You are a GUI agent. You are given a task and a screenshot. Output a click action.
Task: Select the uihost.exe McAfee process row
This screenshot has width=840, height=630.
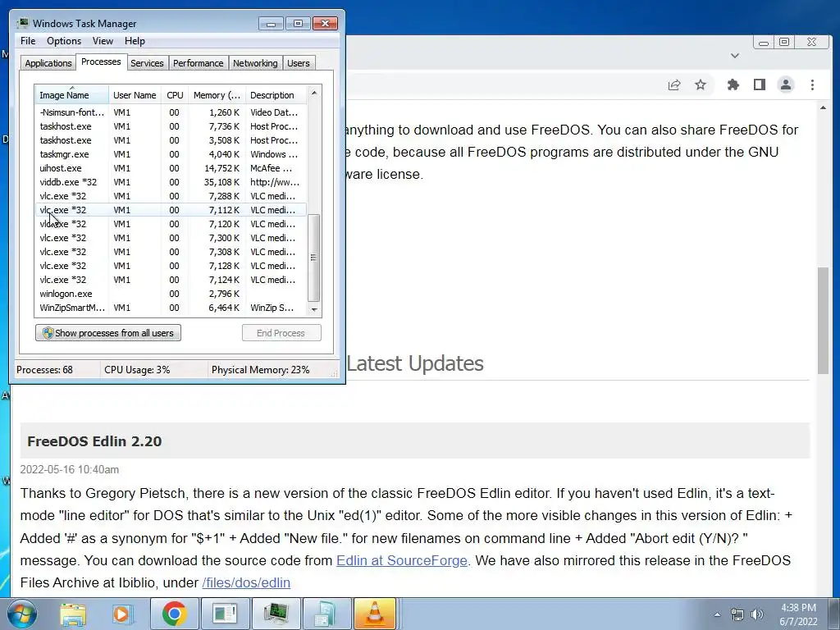pyautogui.click(x=171, y=168)
